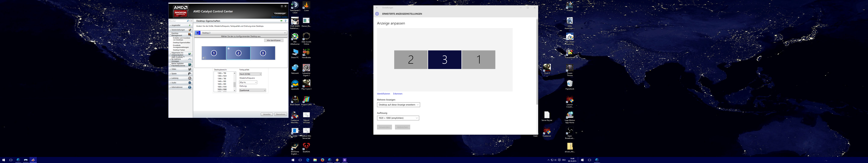Image resolution: width=868 pixels, height=163 pixels.
Task: Click the Identifizieren link in display settings
Action: point(384,94)
